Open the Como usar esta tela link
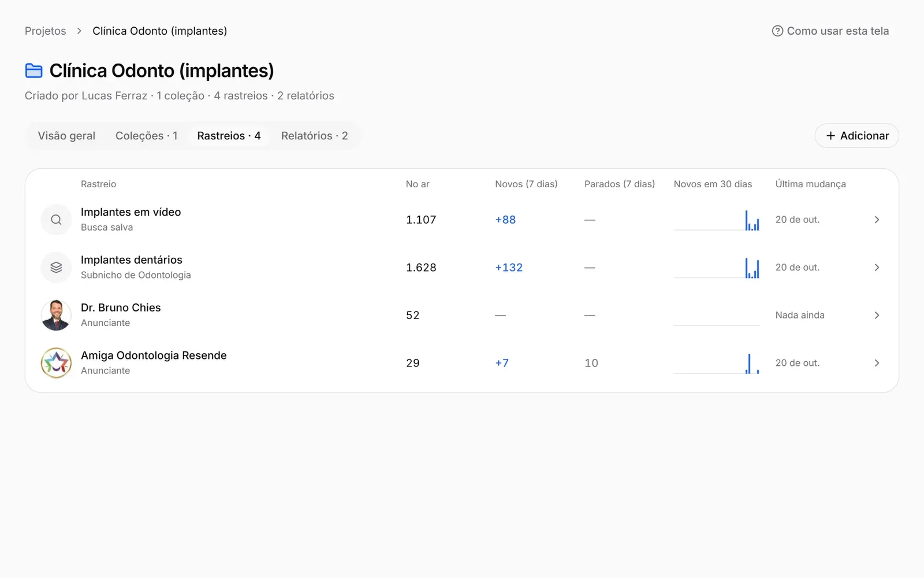Screen dimensions: 924x578 (x=830, y=31)
